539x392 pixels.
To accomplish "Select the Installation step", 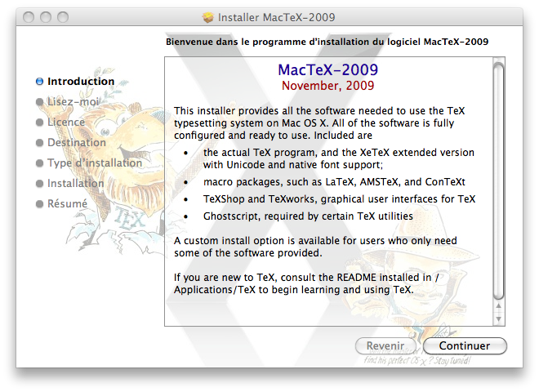I will coord(76,183).
